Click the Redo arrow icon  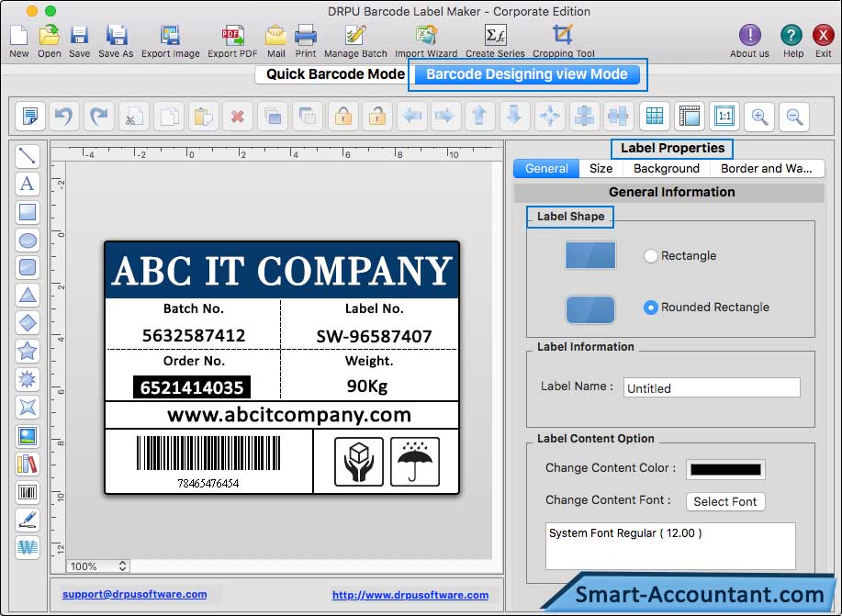(x=99, y=116)
